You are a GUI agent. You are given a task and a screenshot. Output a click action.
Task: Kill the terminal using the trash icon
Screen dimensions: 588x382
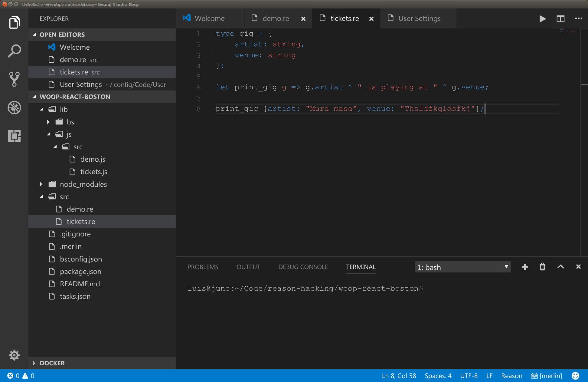coord(542,267)
